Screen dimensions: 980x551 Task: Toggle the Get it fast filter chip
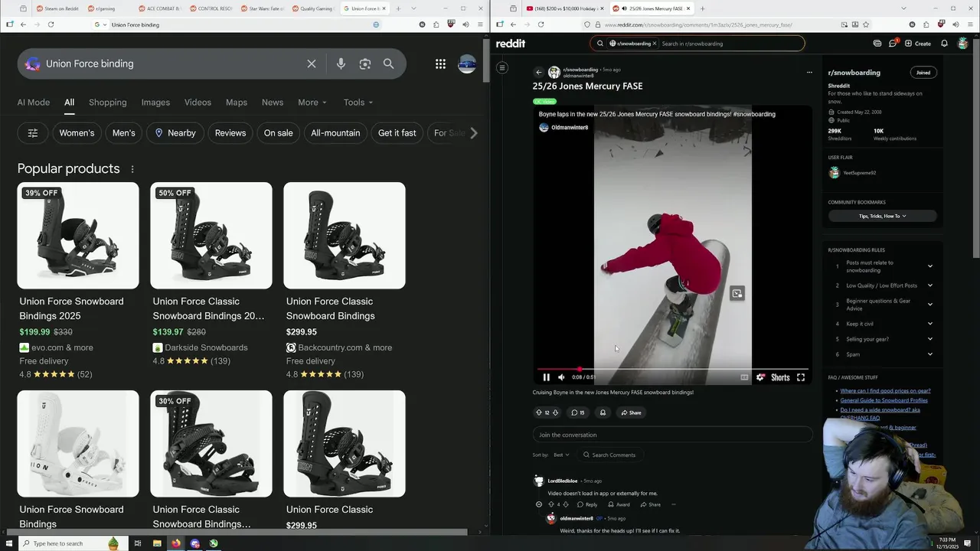tap(397, 133)
